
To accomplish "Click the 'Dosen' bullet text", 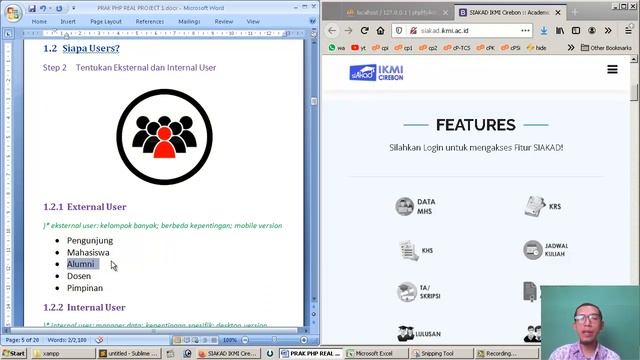I will [79, 276].
